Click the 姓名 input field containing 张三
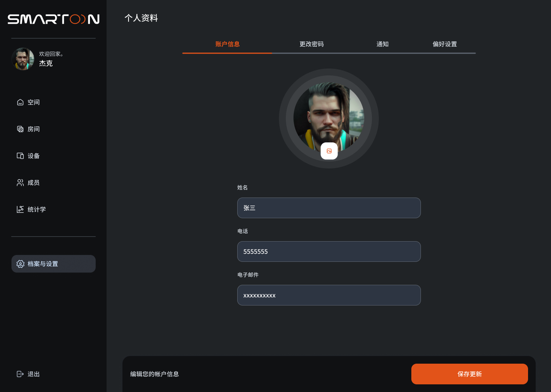This screenshot has width=551, height=392. point(329,208)
